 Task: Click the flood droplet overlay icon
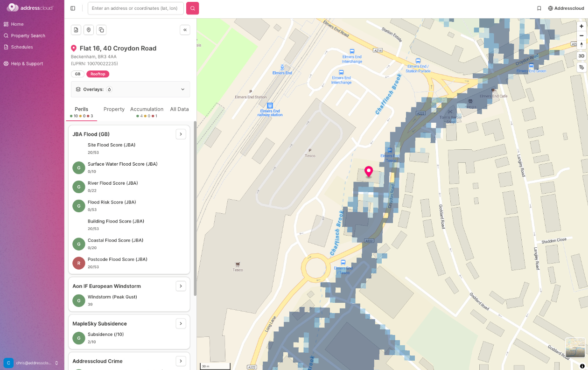109,89
